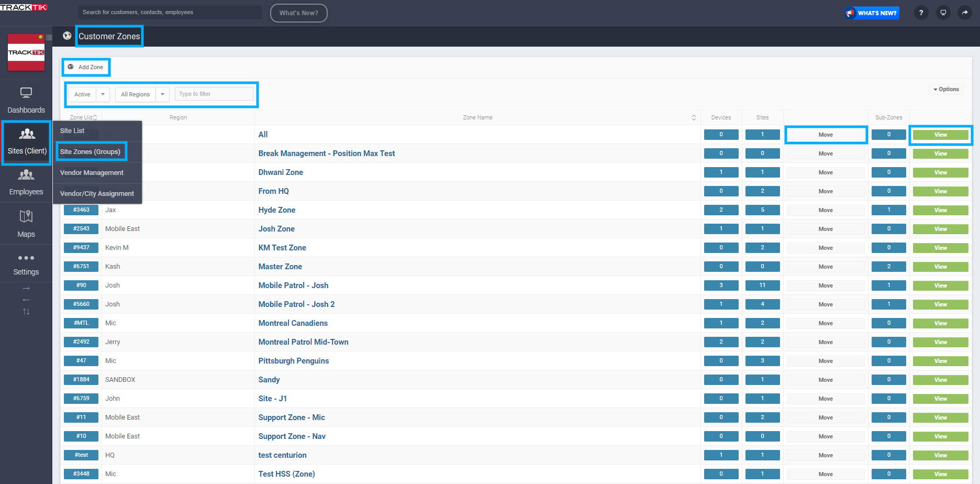Click the What's New? rounded button
The image size is (980, 484).
coord(299,13)
